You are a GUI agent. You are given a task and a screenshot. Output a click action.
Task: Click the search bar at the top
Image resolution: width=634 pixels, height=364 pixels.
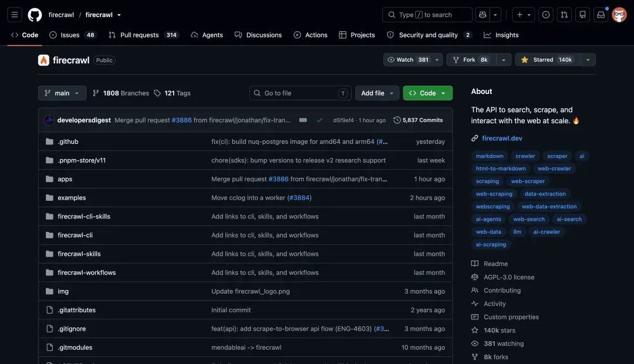pos(427,15)
